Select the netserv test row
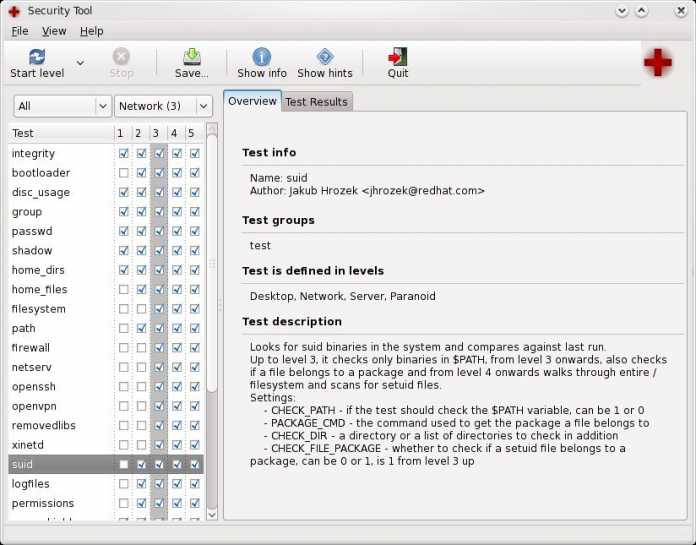Viewport: 696px width, 545px height. (106, 367)
